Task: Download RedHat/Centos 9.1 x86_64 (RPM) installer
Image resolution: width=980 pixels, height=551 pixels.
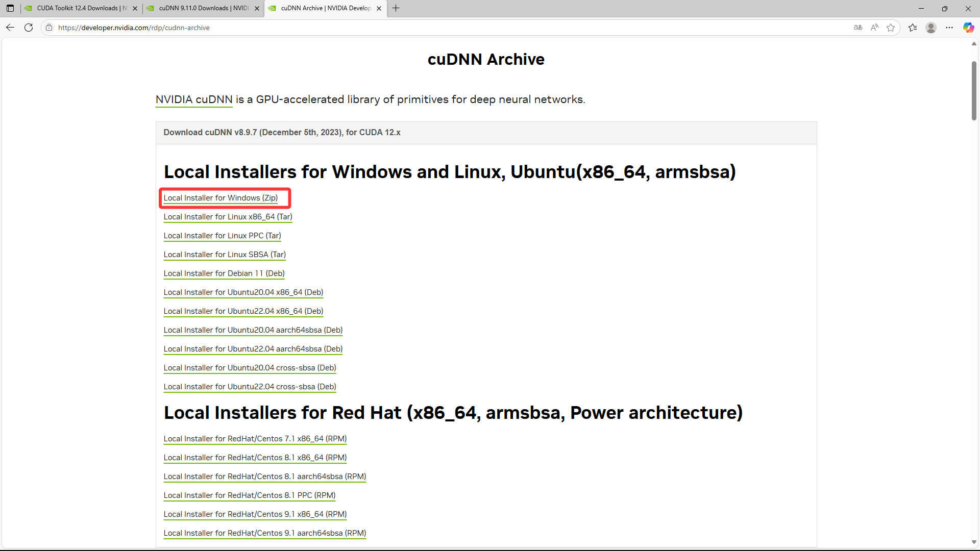Action: pyautogui.click(x=255, y=514)
